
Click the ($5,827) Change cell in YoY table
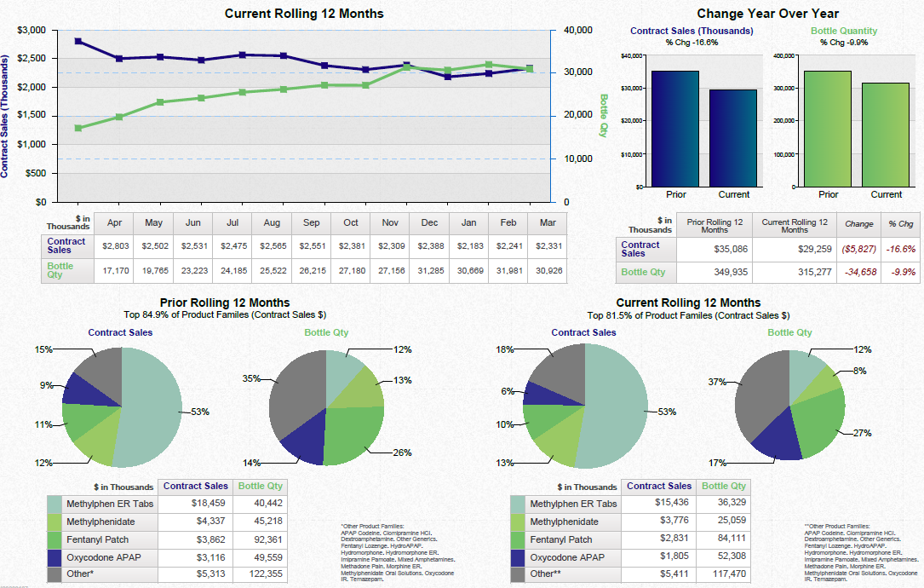(858, 249)
